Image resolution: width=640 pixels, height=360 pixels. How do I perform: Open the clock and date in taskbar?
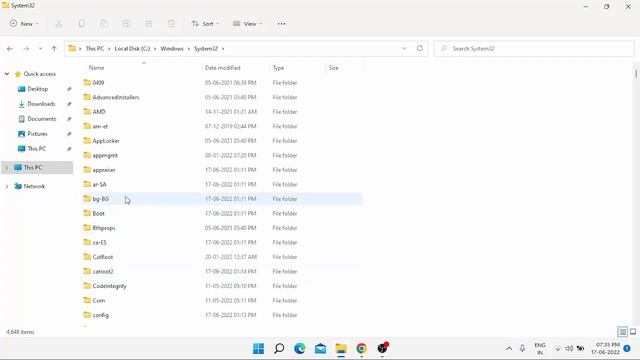pos(606,349)
